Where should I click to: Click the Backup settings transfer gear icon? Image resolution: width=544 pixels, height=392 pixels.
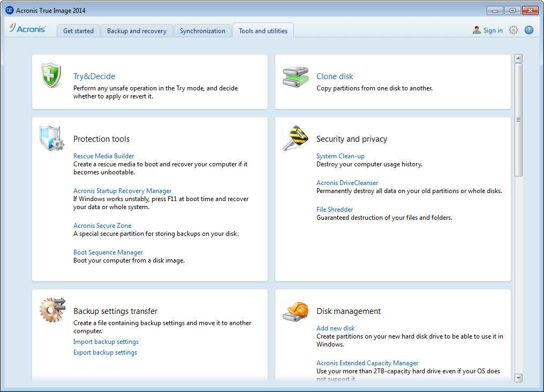tap(52, 310)
